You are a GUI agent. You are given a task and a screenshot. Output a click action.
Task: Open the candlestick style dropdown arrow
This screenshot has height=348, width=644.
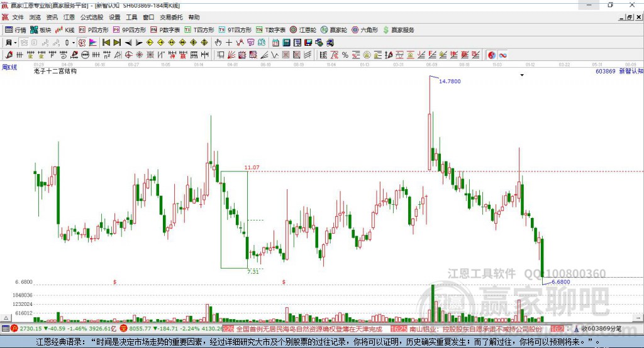74,43
